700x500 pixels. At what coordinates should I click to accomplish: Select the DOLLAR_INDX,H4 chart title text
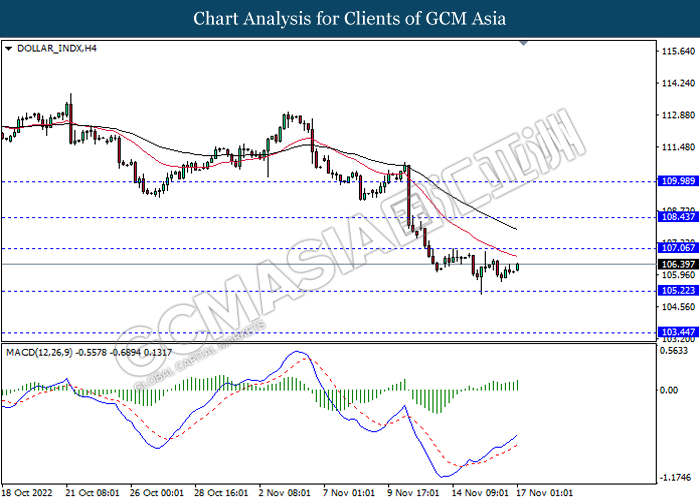[x=57, y=48]
